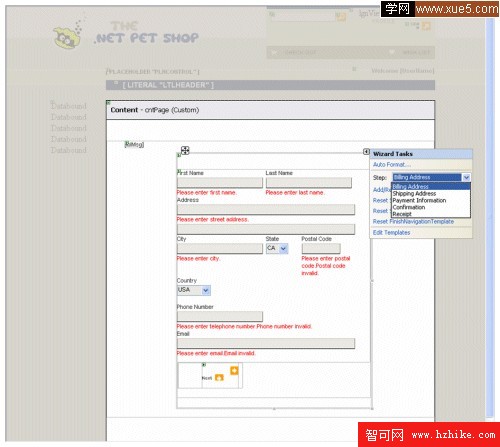
Task: Click Reset FinishNavigationTemplate link
Action: (x=413, y=221)
